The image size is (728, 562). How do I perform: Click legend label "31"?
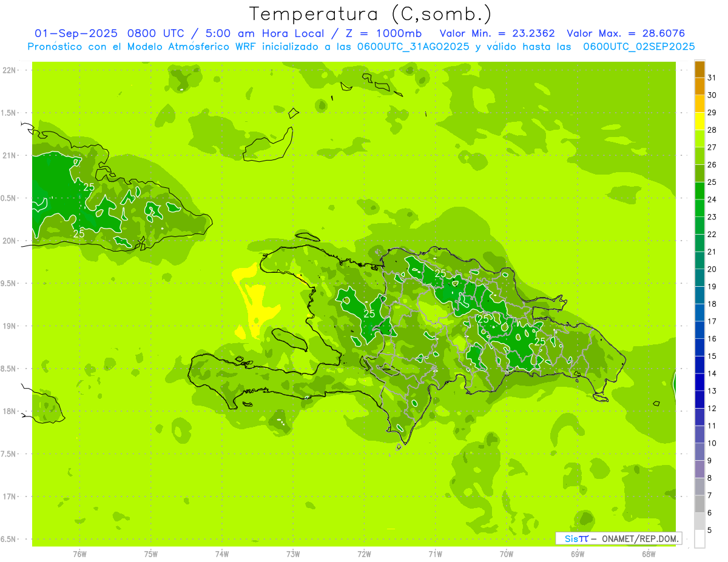[x=712, y=78]
